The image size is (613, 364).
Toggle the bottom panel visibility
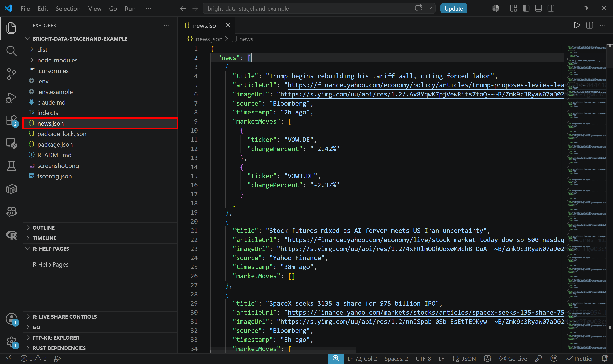pos(538,8)
